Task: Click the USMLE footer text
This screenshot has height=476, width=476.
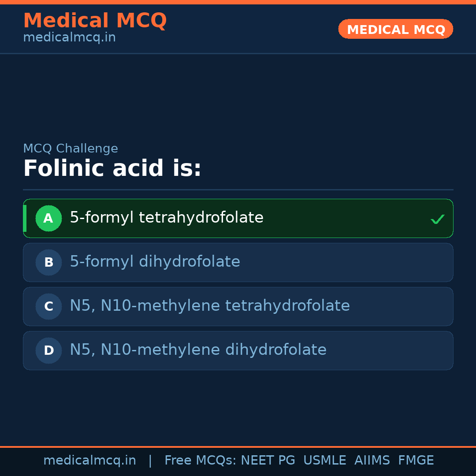Action: click(x=324, y=461)
